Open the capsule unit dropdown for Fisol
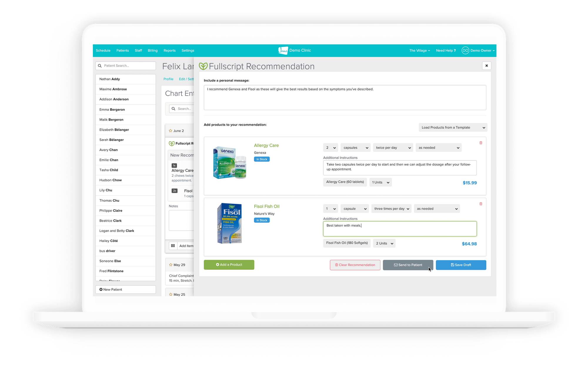This screenshot has width=588, height=375. pyautogui.click(x=355, y=209)
